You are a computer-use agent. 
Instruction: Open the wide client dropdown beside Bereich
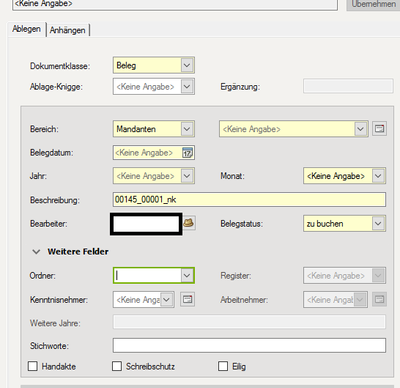[360, 129]
